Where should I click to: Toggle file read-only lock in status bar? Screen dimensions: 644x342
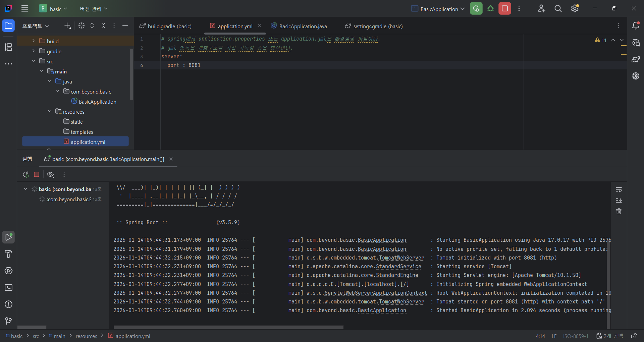coord(634,336)
